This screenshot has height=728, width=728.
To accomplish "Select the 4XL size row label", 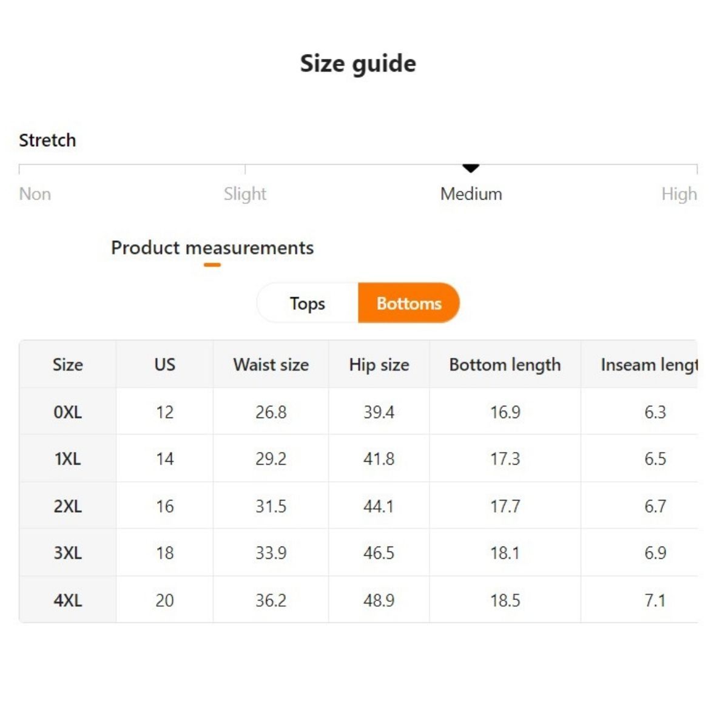I will click(67, 600).
